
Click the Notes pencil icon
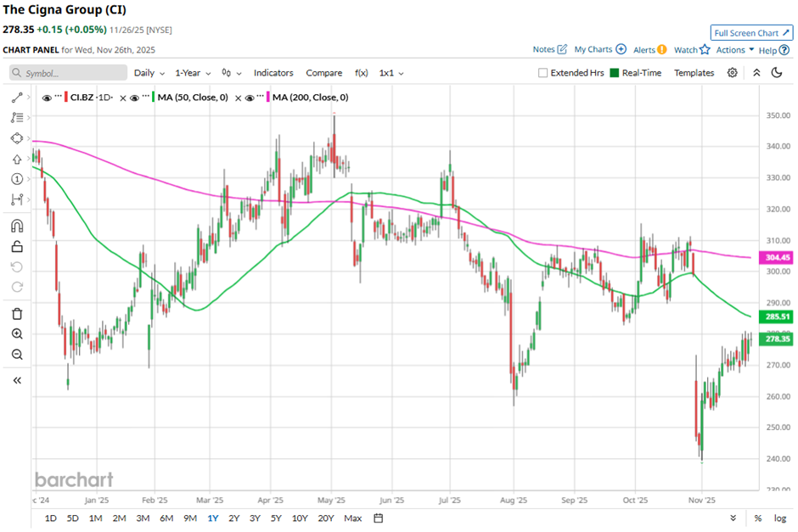click(562, 49)
